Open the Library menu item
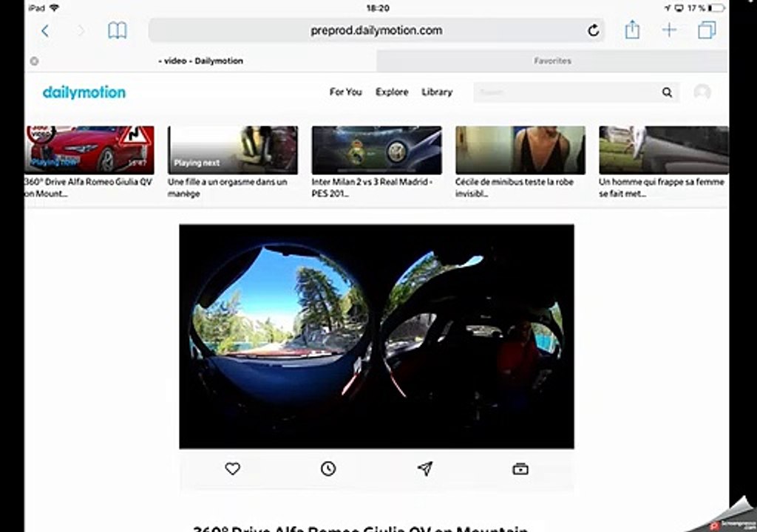The height and width of the screenshot is (532, 757). [x=437, y=92]
